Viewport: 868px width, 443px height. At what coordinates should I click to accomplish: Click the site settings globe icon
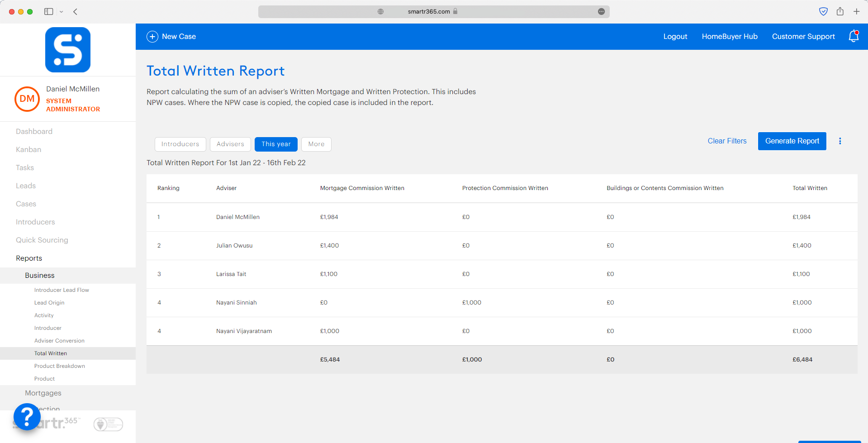click(380, 12)
